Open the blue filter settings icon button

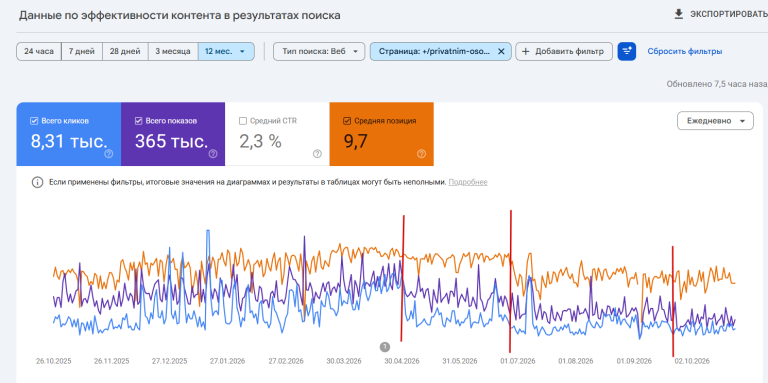[627, 51]
